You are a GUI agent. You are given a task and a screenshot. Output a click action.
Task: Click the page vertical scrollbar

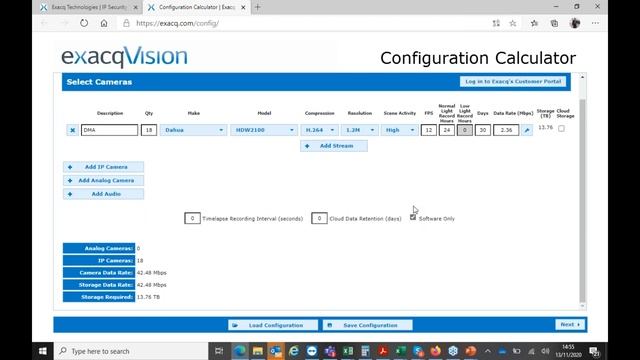(x=582, y=200)
